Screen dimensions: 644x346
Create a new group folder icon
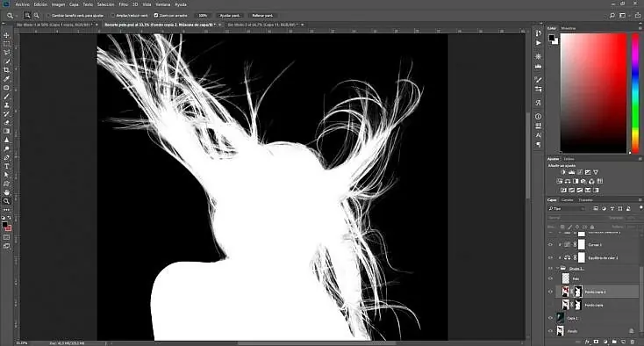(614, 342)
